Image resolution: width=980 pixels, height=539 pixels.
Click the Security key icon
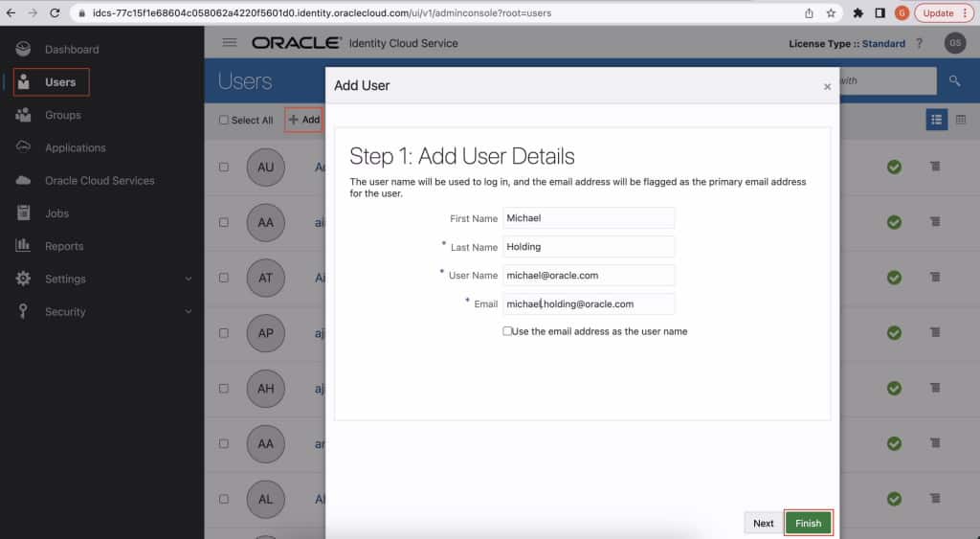pos(23,311)
